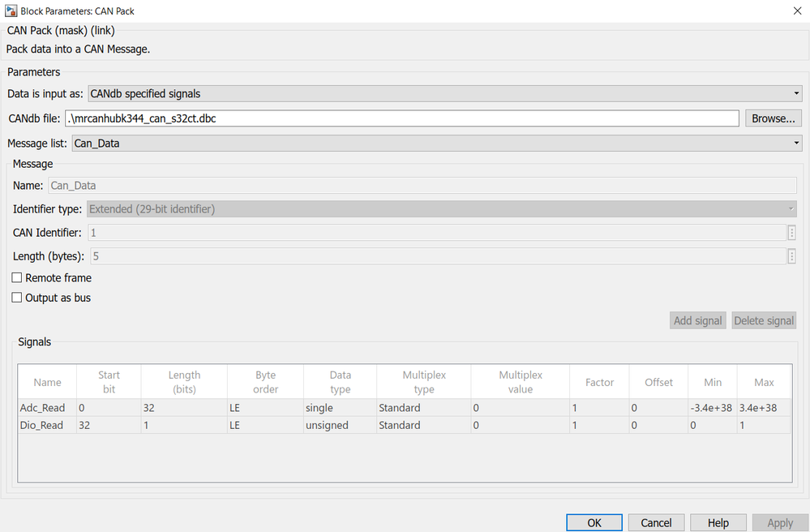Confirm the dialog with OK
Screen dimensions: 810x532
[x=594, y=523]
